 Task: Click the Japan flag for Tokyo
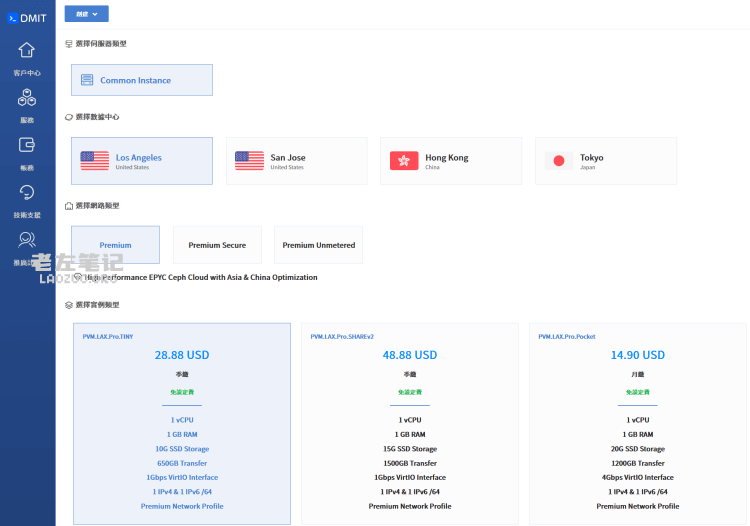click(559, 161)
